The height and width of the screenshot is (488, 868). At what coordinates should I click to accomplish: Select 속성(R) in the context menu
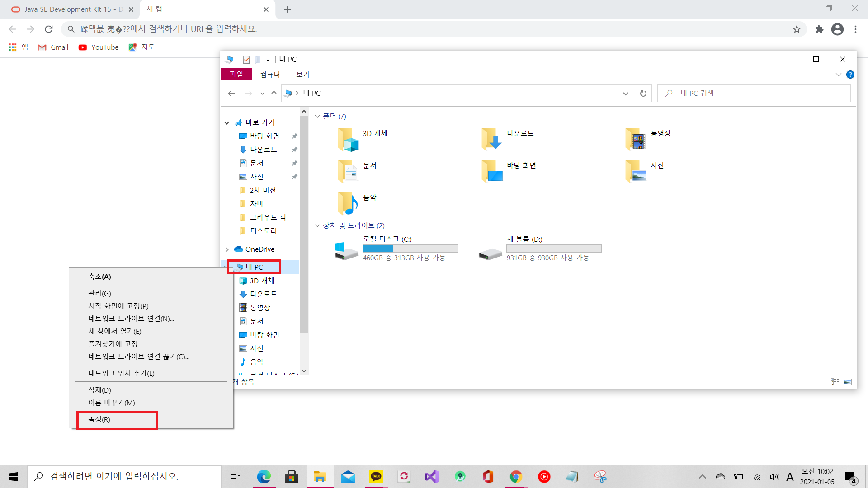pyautogui.click(x=99, y=420)
